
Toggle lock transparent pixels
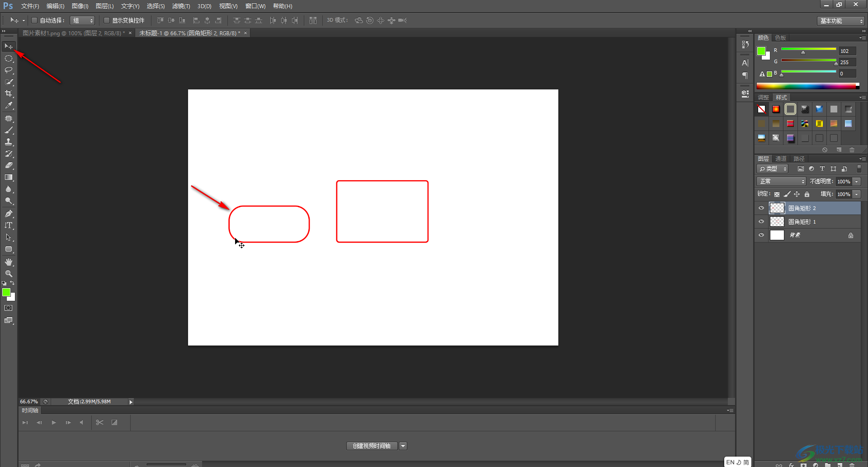point(777,194)
